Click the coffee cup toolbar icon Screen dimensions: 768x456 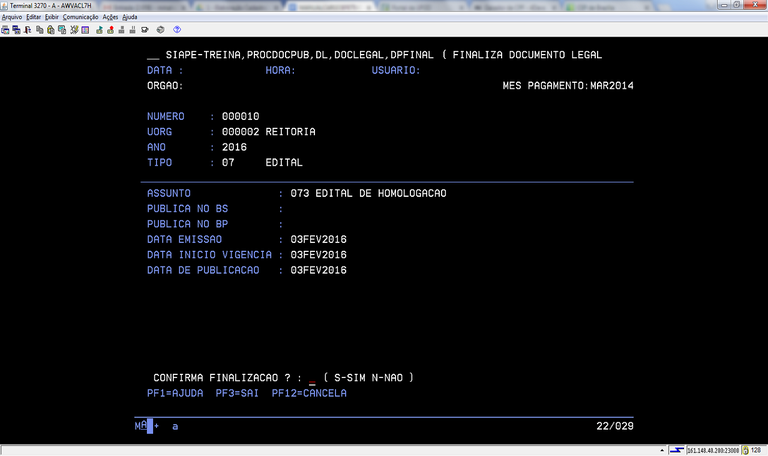tap(144, 30)
